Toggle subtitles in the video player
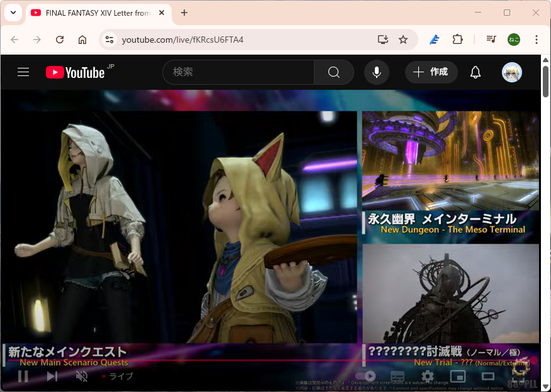Screen dimensions: 551x392 pyautogui.click(x=398, y=376)
